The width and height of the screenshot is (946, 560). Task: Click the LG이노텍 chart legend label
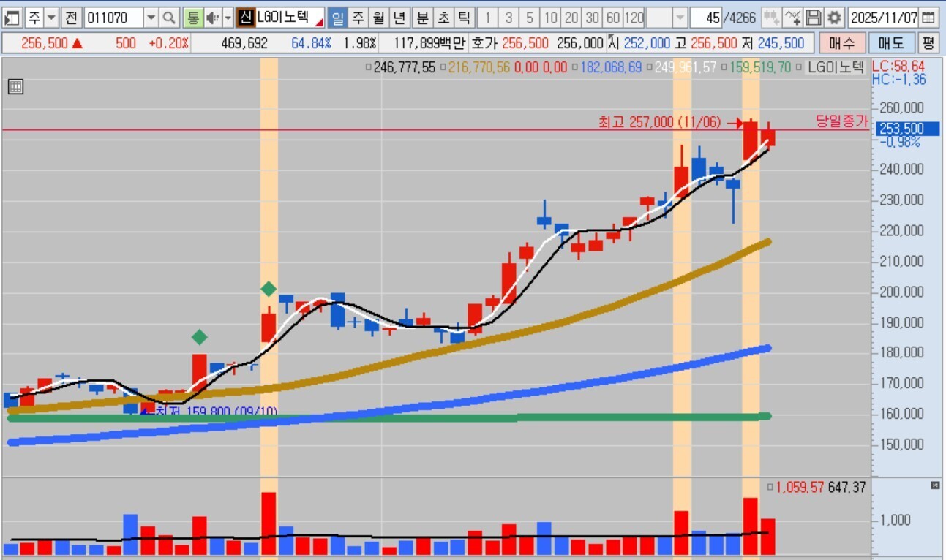[836, 68]
